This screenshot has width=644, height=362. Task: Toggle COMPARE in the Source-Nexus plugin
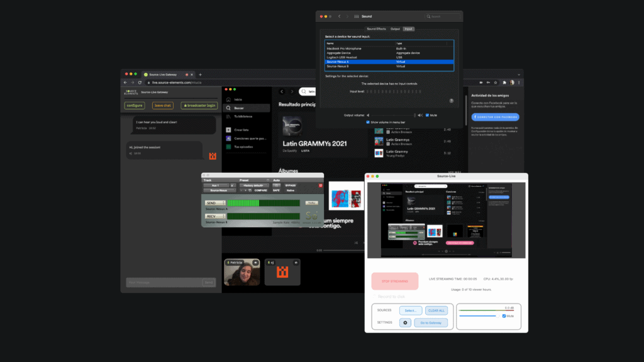(x=260, y=190)
